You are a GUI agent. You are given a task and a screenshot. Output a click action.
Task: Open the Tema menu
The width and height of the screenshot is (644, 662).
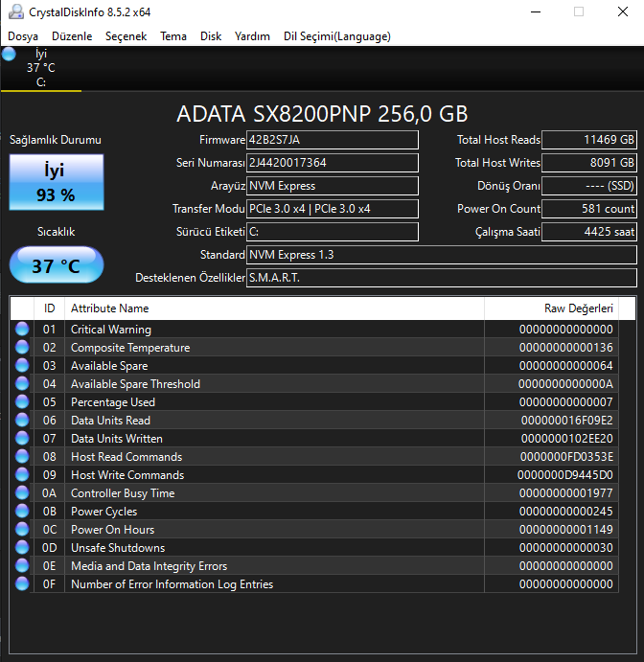coord(173,36)
